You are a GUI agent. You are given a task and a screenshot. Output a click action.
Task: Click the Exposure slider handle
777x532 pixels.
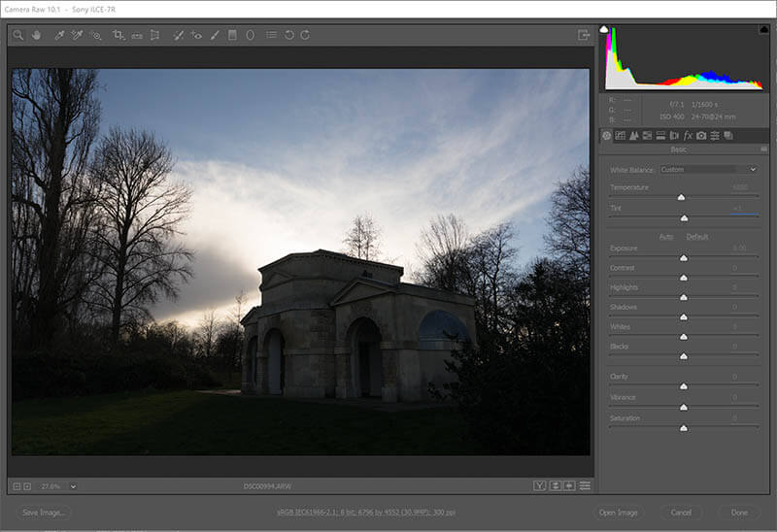tap(684, 258)
